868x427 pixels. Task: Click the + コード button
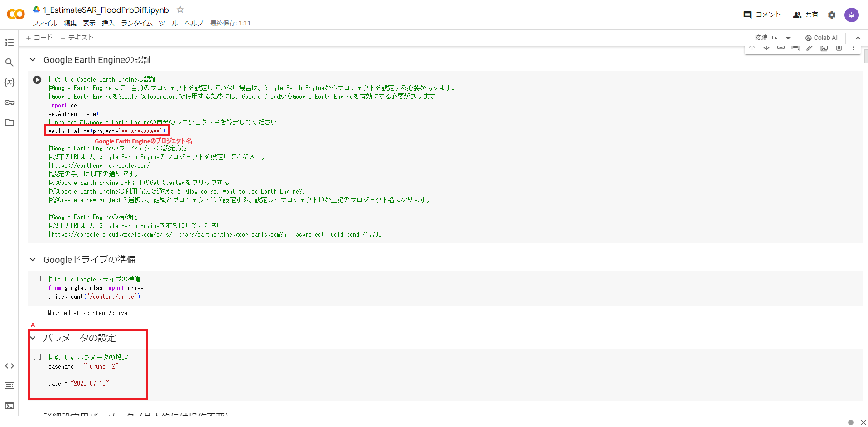(39, 38)
